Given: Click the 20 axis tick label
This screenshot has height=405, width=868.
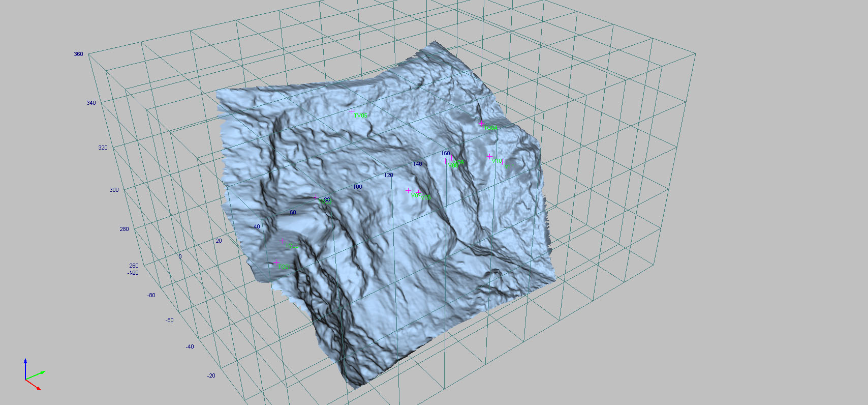Looking at the screenshot, I should tap(219, 241).
